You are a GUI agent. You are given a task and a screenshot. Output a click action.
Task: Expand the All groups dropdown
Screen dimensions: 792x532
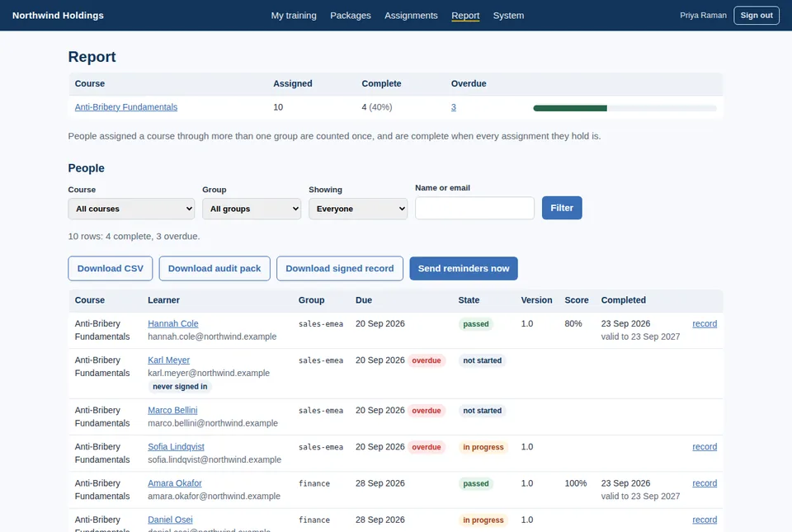(252, 209)
